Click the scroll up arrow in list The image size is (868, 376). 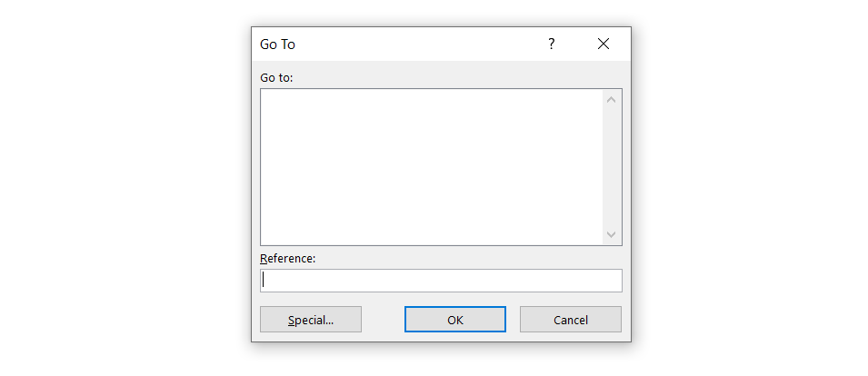[x=611, y=99]
